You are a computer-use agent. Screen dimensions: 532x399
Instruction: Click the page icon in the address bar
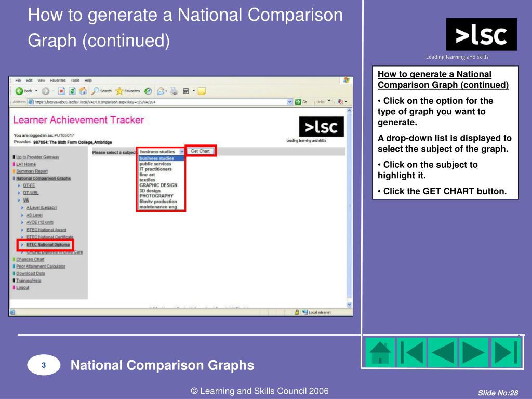click(31, 102)
